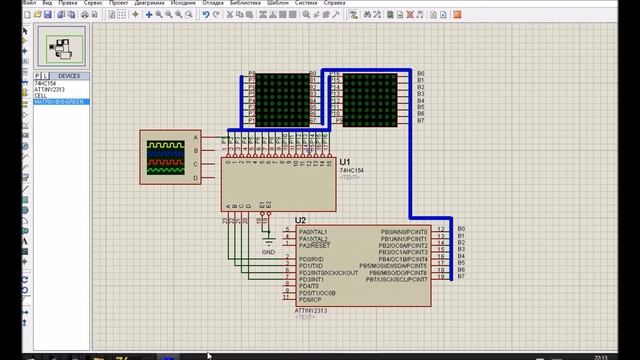Undo the last action
Image resolution: width=640 pixels, height=360 pixels.
tap(206, 15)
